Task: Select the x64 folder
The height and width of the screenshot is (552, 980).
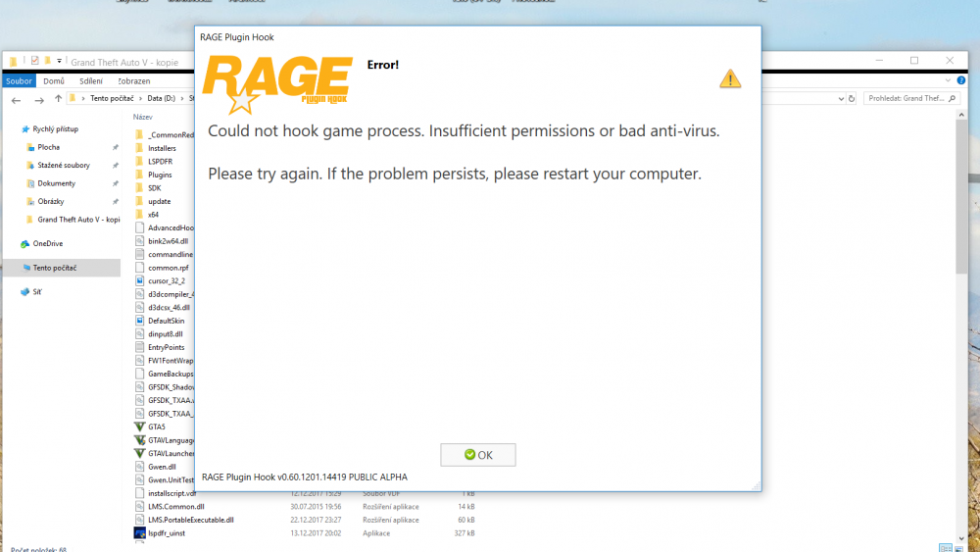Action: tap(153, 215)
